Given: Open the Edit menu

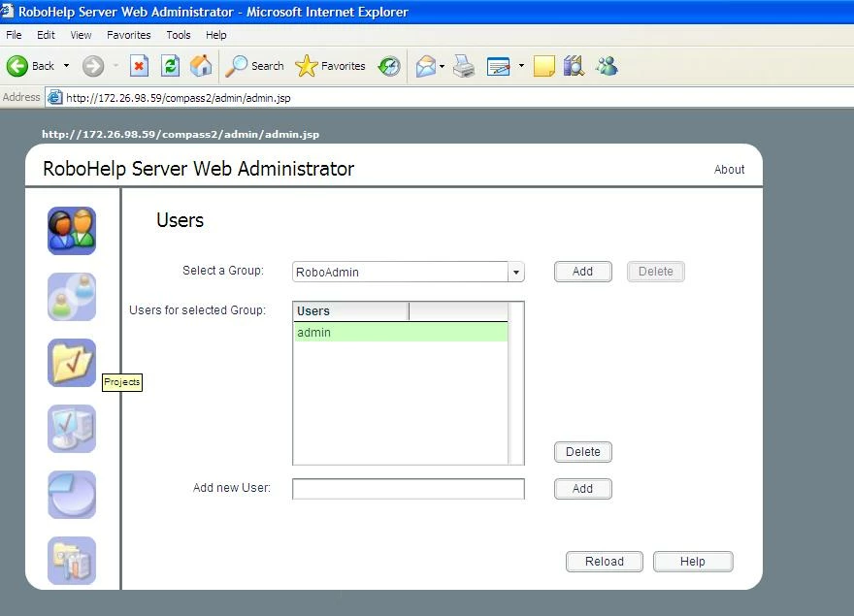Looking at the screenshot, I should [46, 35].
